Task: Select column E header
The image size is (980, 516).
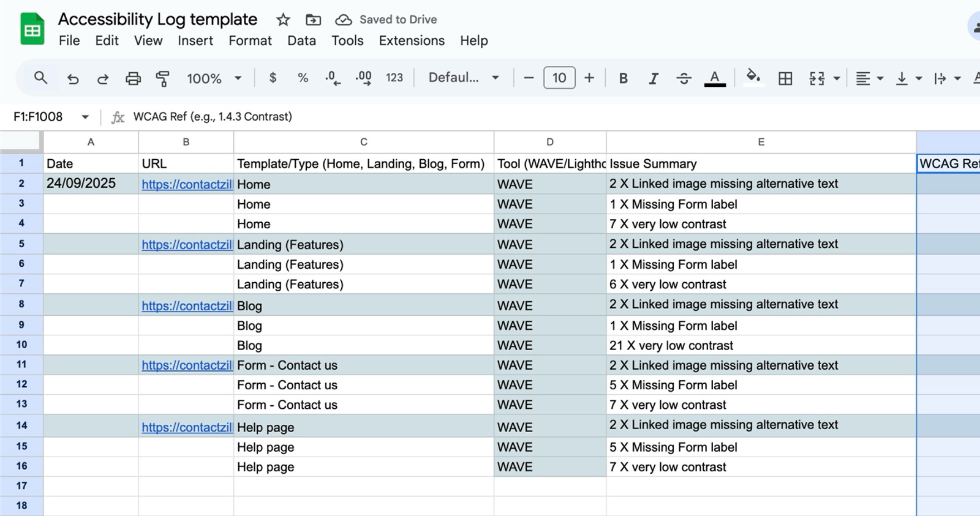Action: (x=761, y=142)
